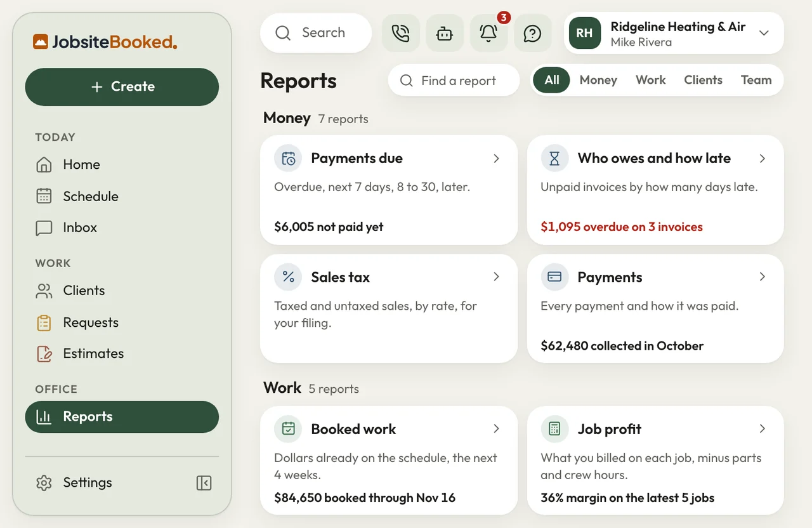Click the credit card icon on Payments
This screenshot has height=528, width=812.
[554, 277]
